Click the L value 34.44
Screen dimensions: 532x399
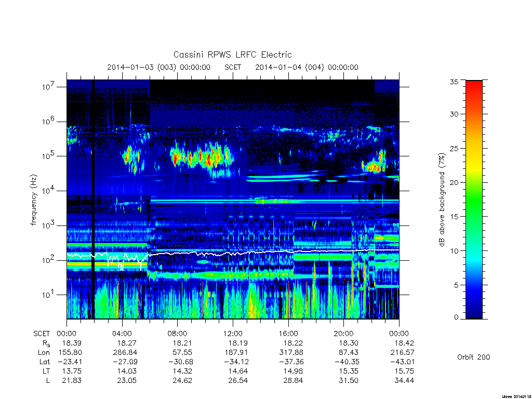pos(404,380)
